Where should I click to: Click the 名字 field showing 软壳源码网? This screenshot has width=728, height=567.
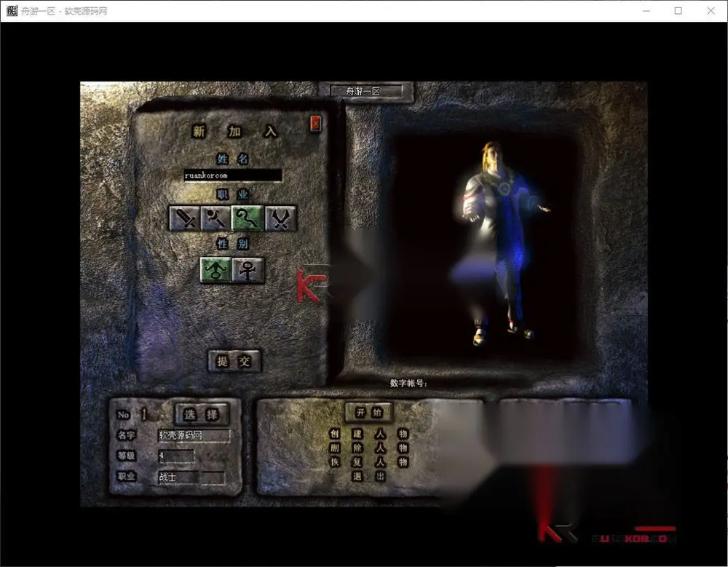tap(194, 435)
